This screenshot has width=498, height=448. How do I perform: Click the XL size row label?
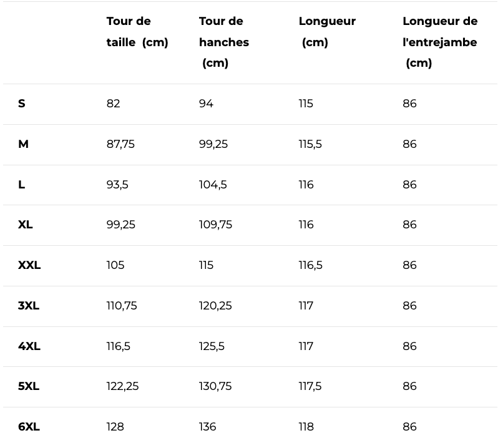(x=26, y=225)
